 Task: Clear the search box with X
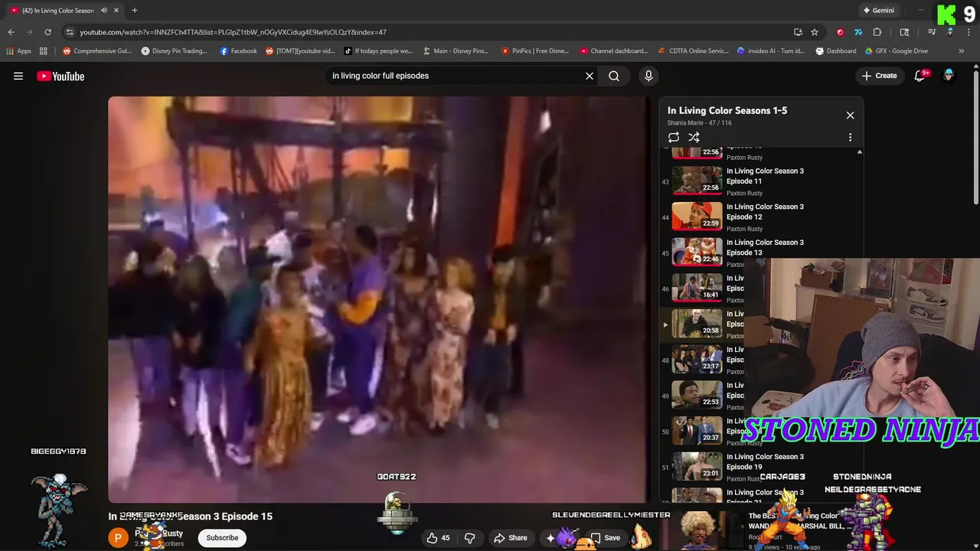[590, 76]
